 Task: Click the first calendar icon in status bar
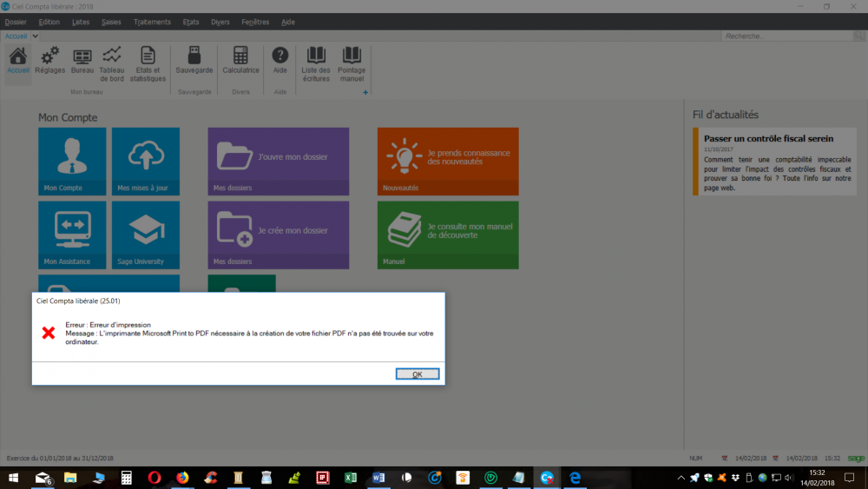coord(724,458)
